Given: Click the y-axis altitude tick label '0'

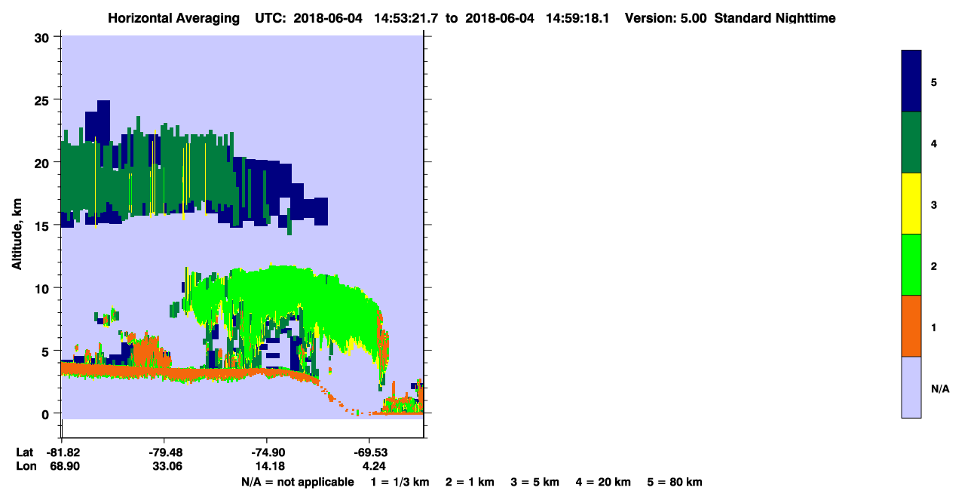Looking at the screenshot, I should coord(47,413).
